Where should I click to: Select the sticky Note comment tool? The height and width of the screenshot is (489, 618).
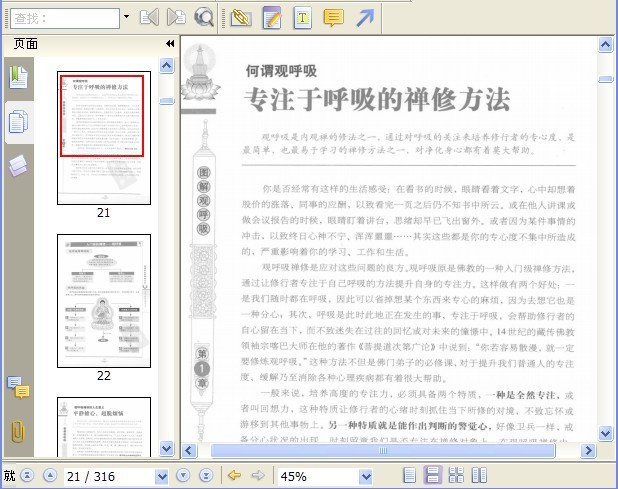point(333,18)
